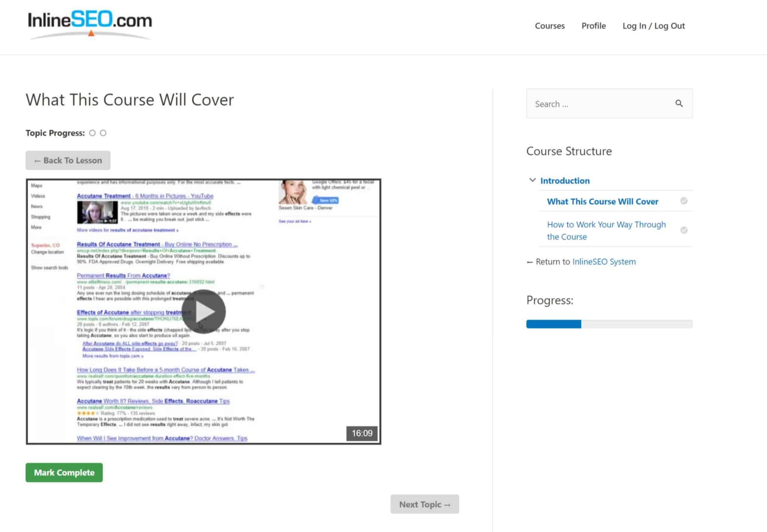This screenshot has height=532, width=767.
Task: Click second Topic Progress circle
Action: 103,133
